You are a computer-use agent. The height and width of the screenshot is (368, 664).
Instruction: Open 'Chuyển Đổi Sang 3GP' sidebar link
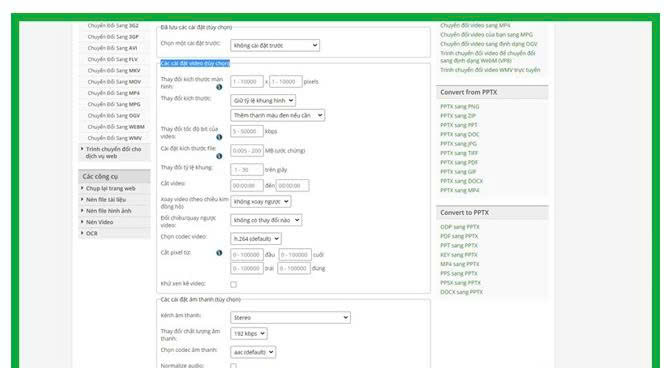point(113,37)
